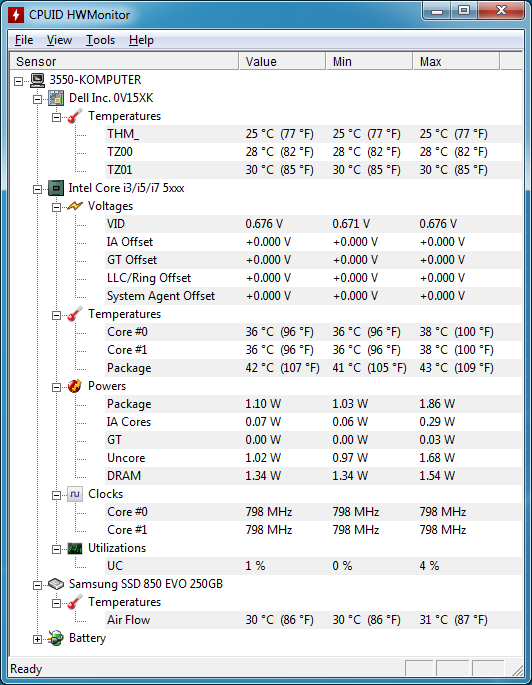The height and width of the screenshot is (685, 532).
Task: Click the lightning Voltages icon
Action: [x=75, y=206]
